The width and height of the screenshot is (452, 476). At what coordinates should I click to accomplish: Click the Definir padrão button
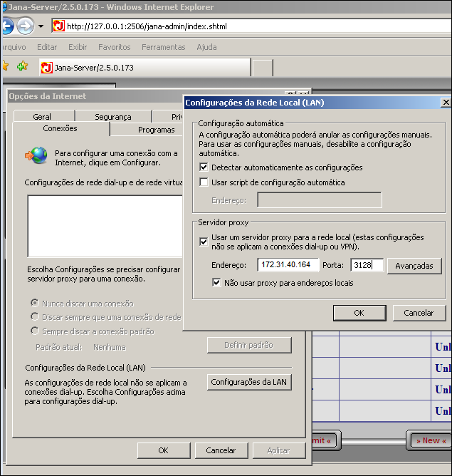pyautogui.click(x=249, y=345)
